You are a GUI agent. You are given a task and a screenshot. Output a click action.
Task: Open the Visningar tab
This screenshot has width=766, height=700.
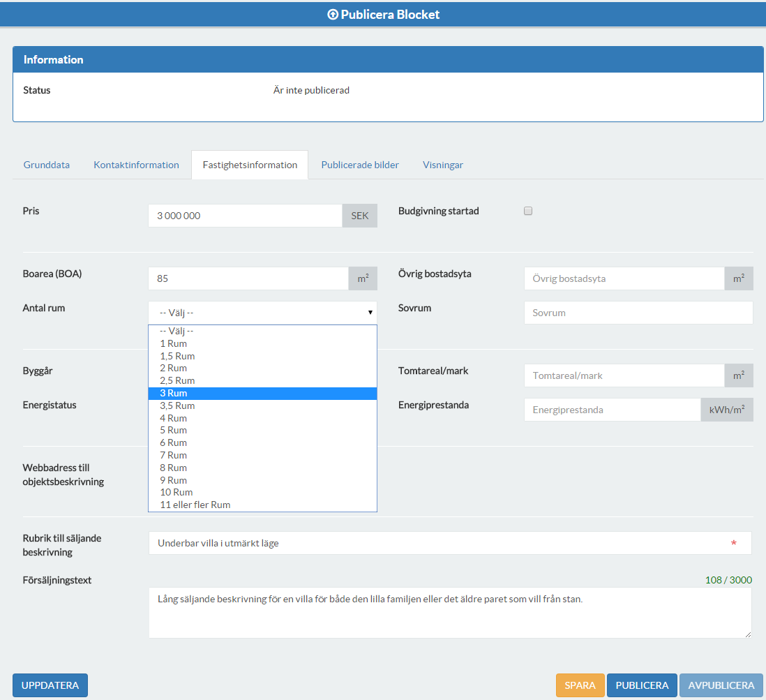(443, 165)
